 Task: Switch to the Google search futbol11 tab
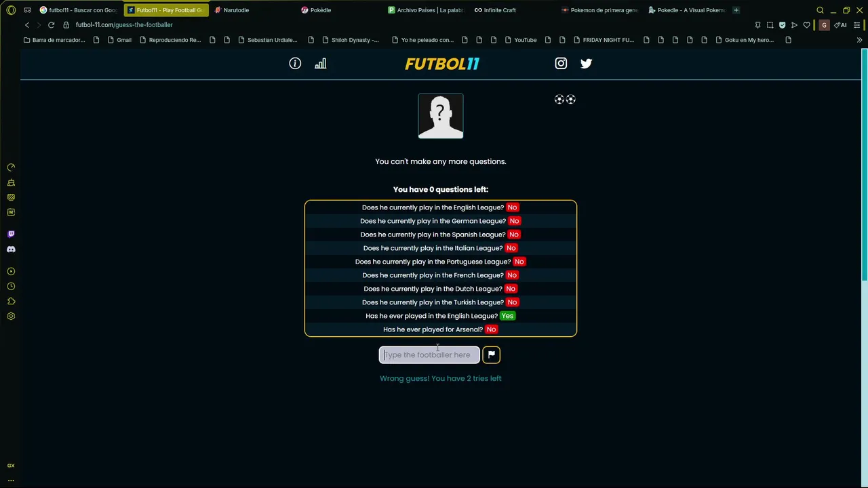pos(79,10)
